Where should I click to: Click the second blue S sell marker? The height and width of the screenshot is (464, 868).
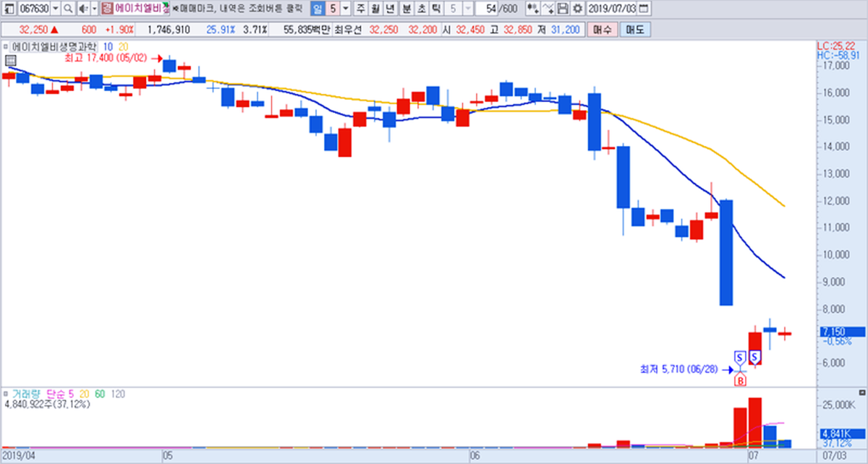click(x=754, y=356)
